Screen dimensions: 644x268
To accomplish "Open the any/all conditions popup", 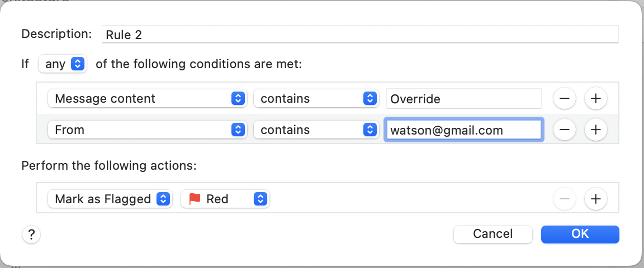I will [x=63, y=64].
